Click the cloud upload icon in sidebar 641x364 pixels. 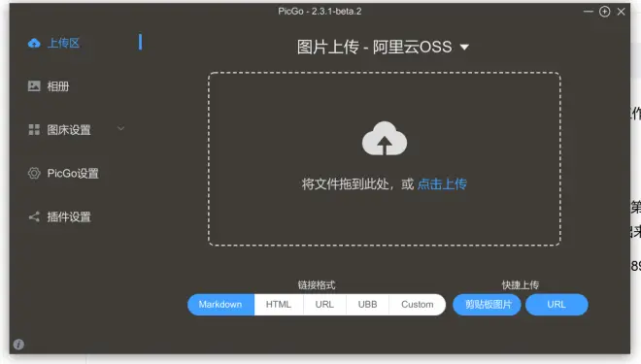(34, 43)
